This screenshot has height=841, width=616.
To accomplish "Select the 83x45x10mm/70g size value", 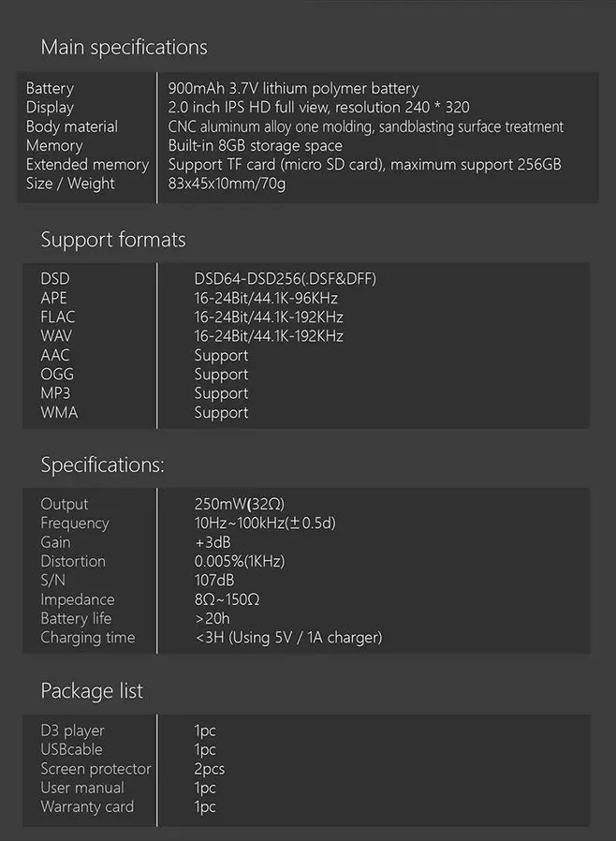I will 227,184.
